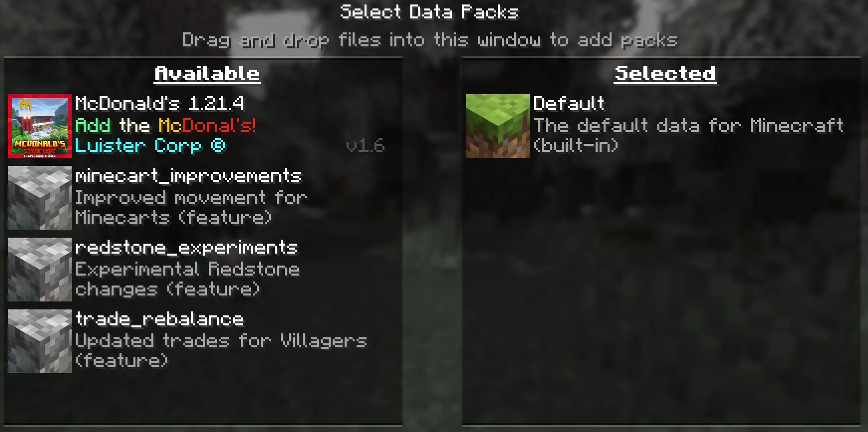Click the Luister Corp © author text
Viewport: 868px width, 432px height.
(x=151, y=146)
